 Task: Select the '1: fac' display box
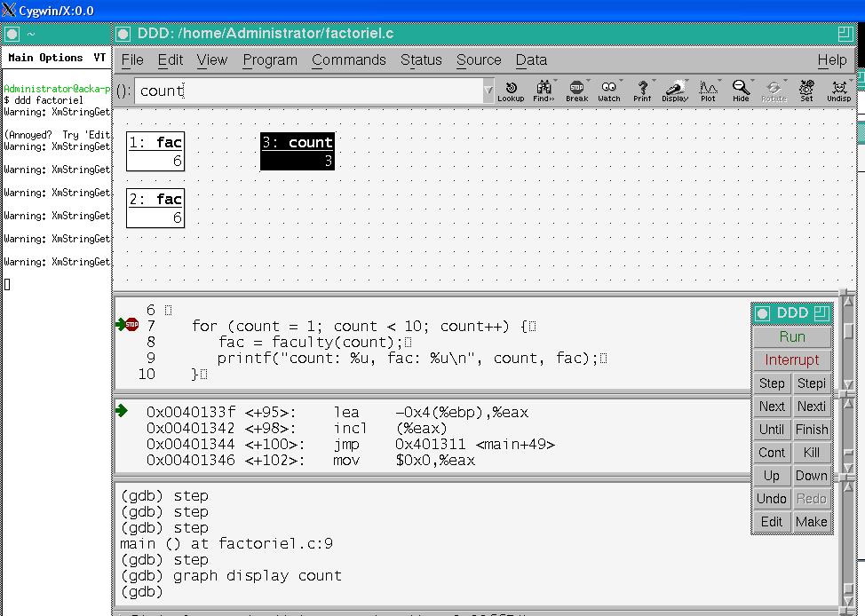pyautogui.click(x=155, y=151)
